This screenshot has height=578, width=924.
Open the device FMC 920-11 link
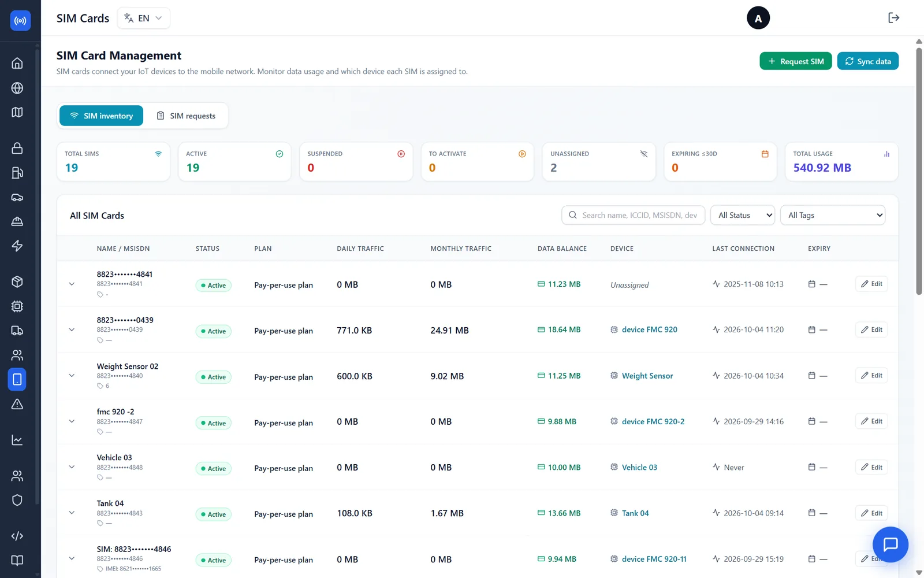(x=654, y=559)
